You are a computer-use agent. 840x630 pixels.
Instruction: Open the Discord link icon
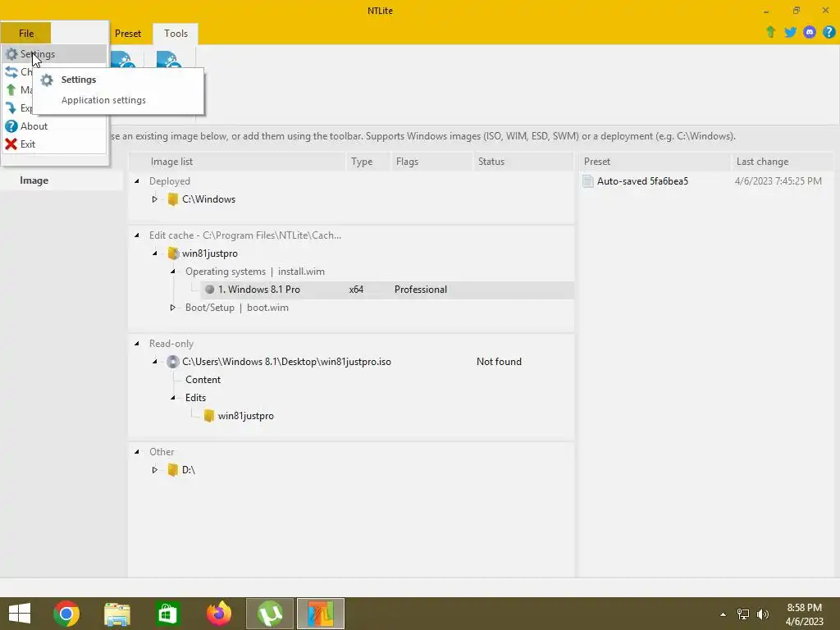point(810,32)
